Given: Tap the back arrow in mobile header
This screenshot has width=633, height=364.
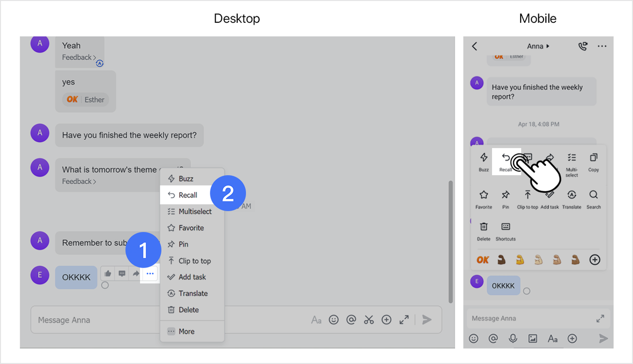Looking at the screenshot, I should coord(475,46).
